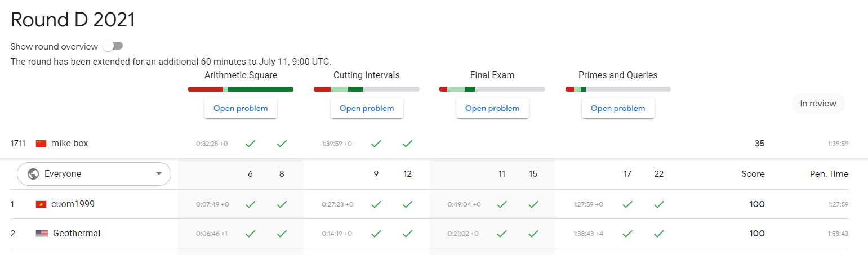The image size is (868, 255).
Task: Click mike-box's first Cutting Intervals checkmark
Action: coord(376,144)
